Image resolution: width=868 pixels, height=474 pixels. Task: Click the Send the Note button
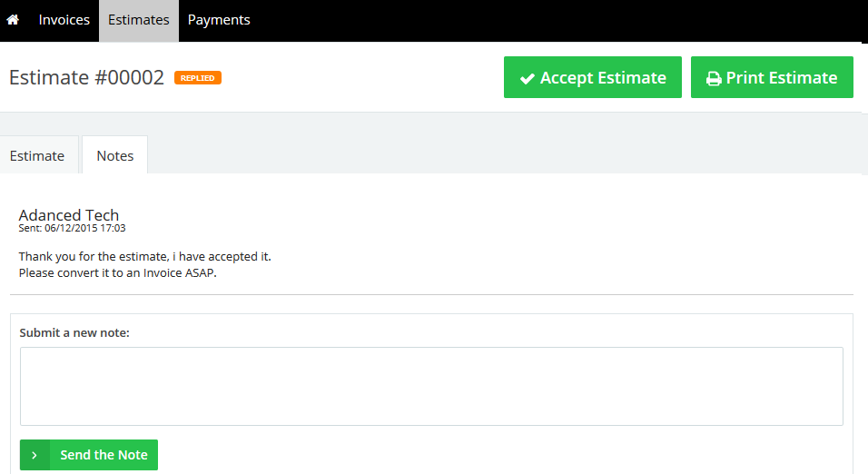(x=104, y=455)
